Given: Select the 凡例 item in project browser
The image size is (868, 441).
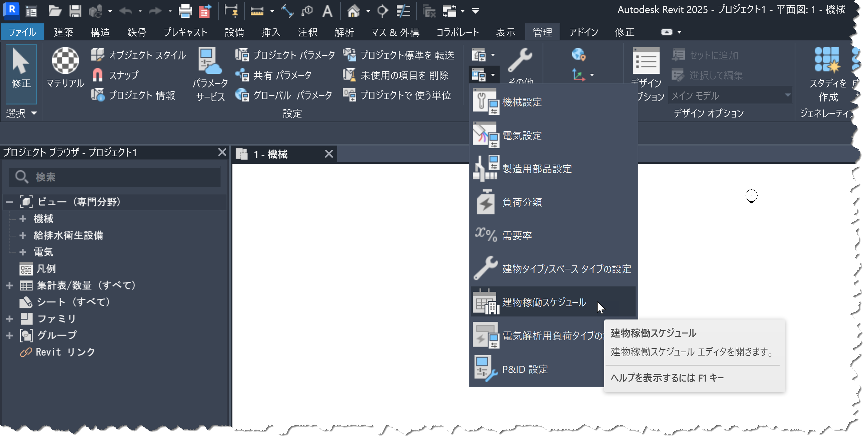Looking at the screenshot, I should [38, 269].
